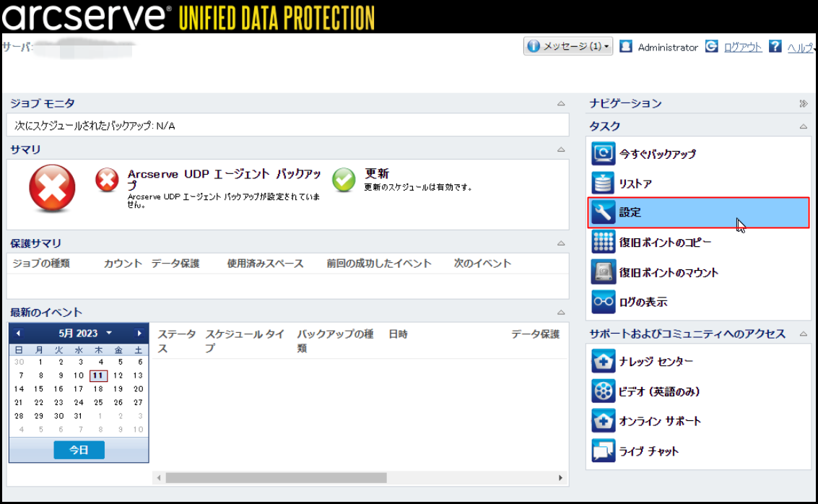818x504 pixels.
Task: Open the メッセージ (1) dropdown
Action: click(x=568, y=46)
